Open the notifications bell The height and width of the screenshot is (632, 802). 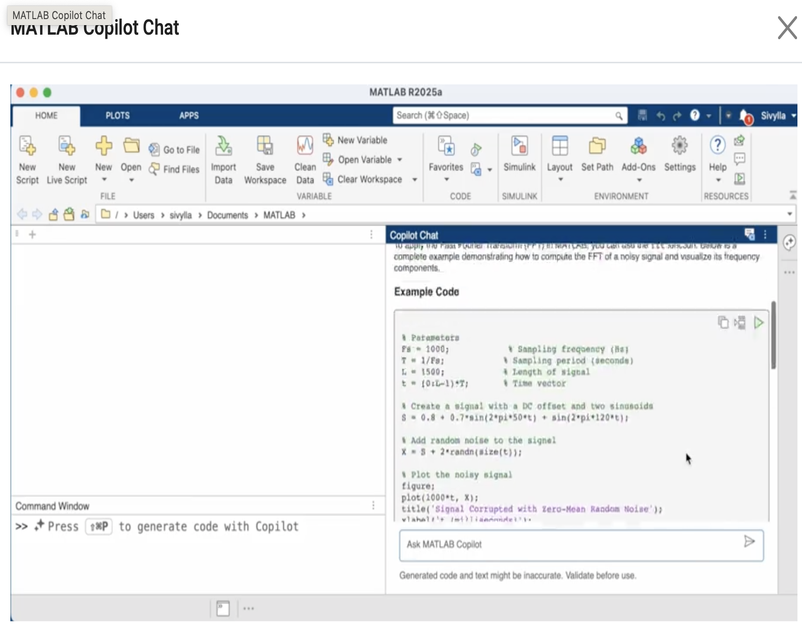(x=746, y=117)
